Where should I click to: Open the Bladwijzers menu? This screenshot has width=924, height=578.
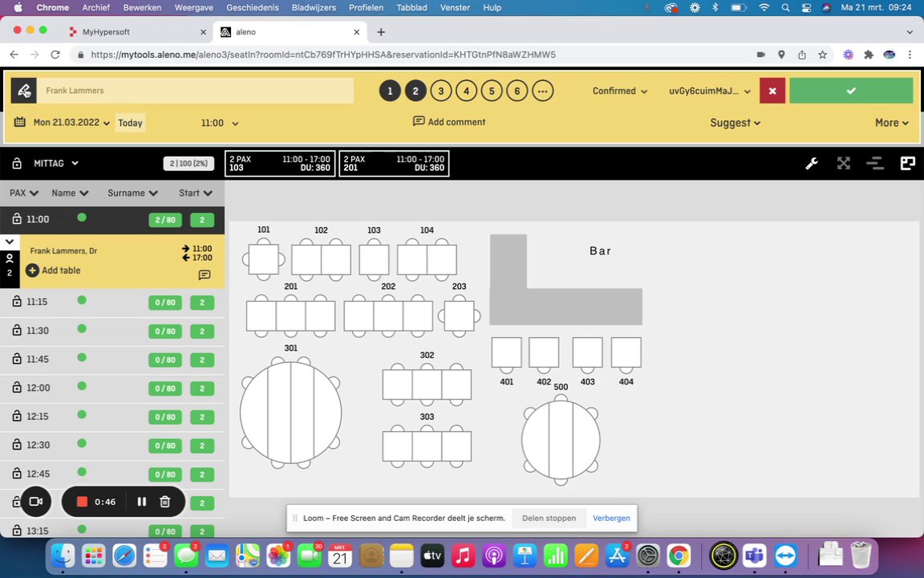pos(314,8)
